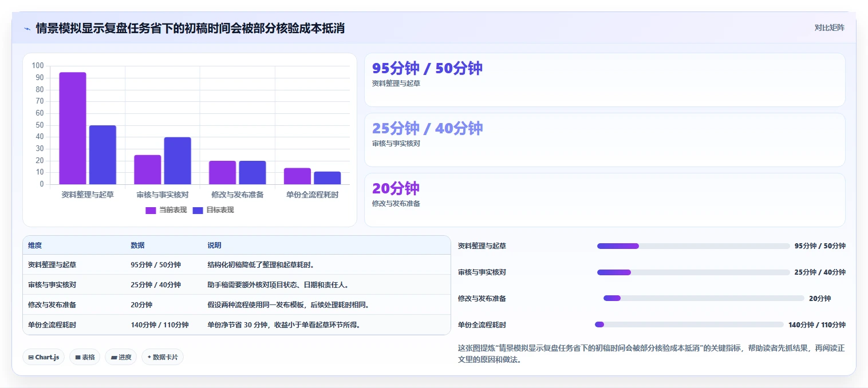
Task: Click the small icon before the title
Action: click(x=27, y=28)
